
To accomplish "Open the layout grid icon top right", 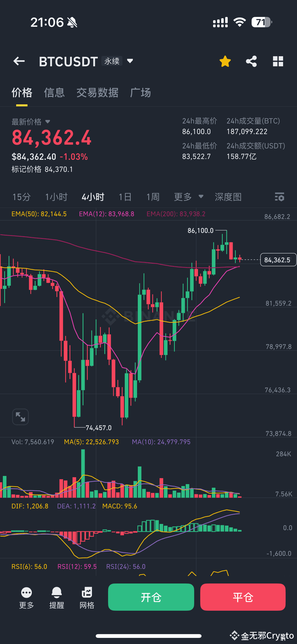I will click(278, 61).
